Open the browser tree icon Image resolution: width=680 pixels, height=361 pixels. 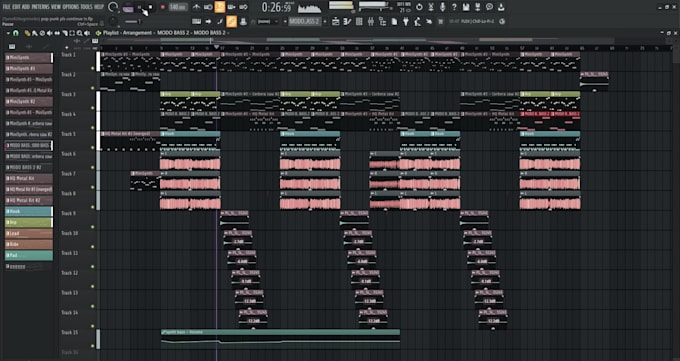383,22
